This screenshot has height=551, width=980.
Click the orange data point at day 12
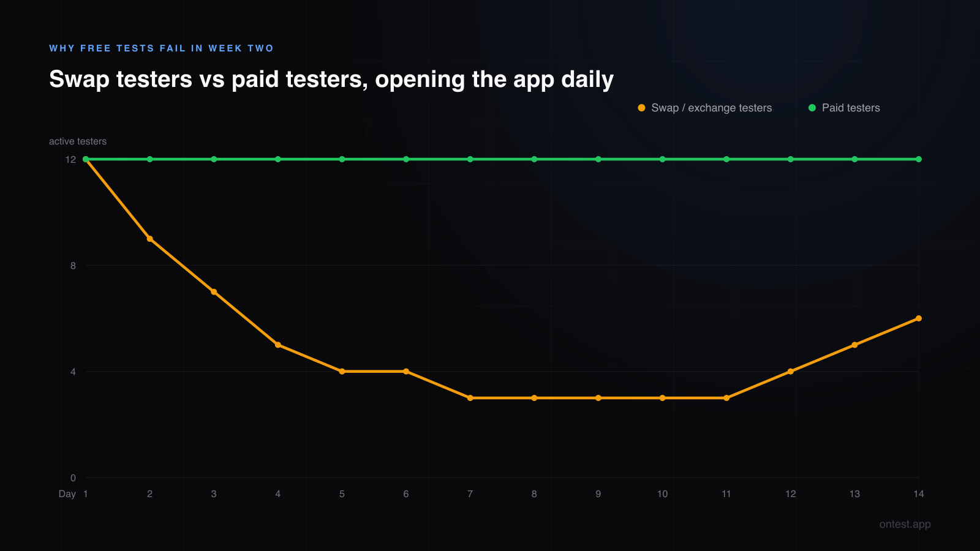coord(791,372)
